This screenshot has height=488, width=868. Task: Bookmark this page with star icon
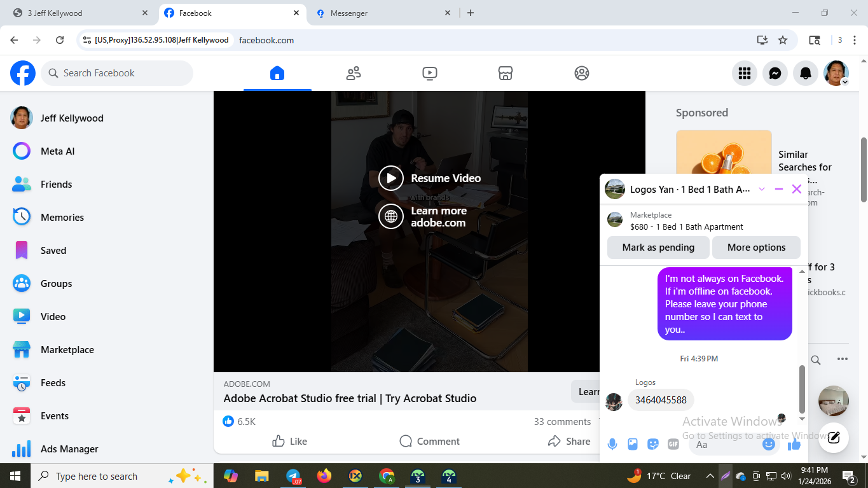click(783, 40)
